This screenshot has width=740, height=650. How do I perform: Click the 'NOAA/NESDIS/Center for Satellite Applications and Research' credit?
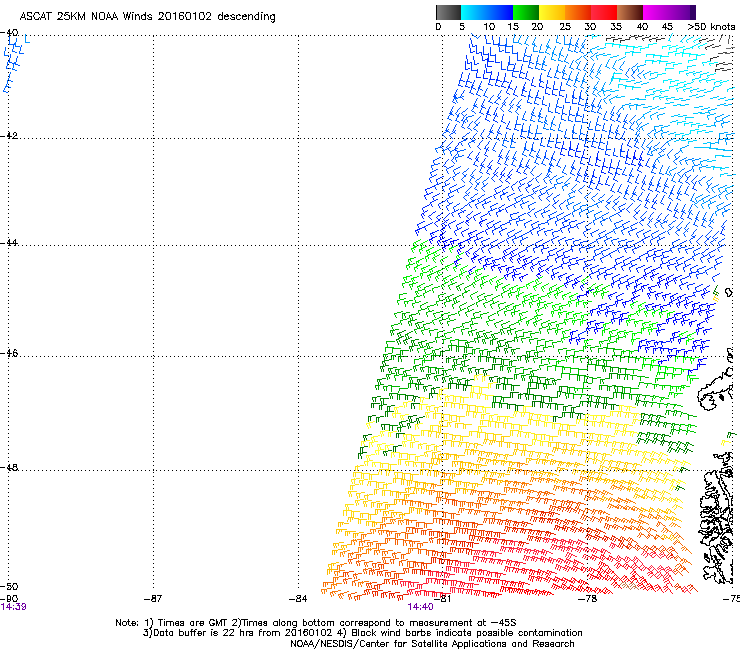(432, 644)
